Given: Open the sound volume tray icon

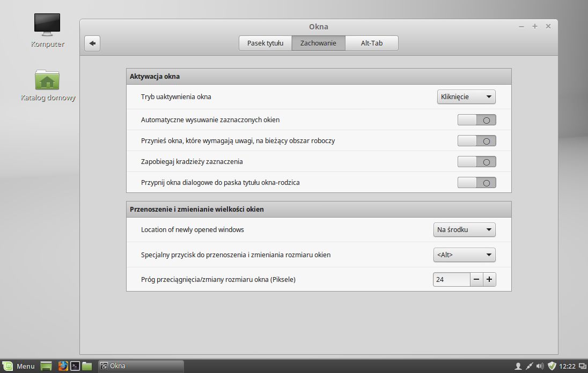Looking at the screenshot, I should 540,366.
